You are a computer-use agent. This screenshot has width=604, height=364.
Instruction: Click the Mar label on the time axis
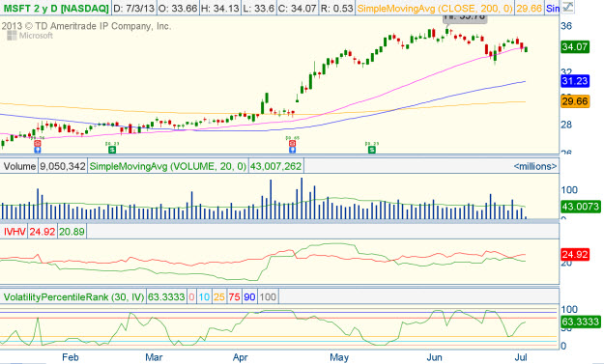(154, 357)
